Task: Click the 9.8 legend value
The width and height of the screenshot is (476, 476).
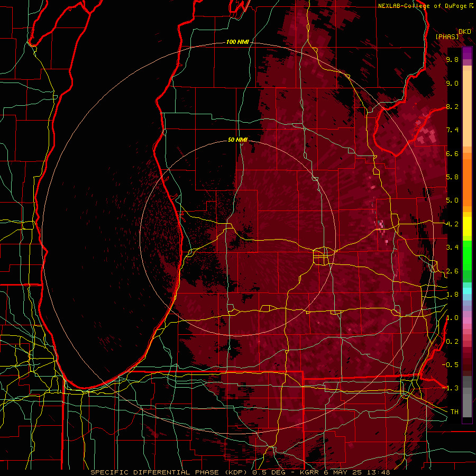Action: coord(452,59)
